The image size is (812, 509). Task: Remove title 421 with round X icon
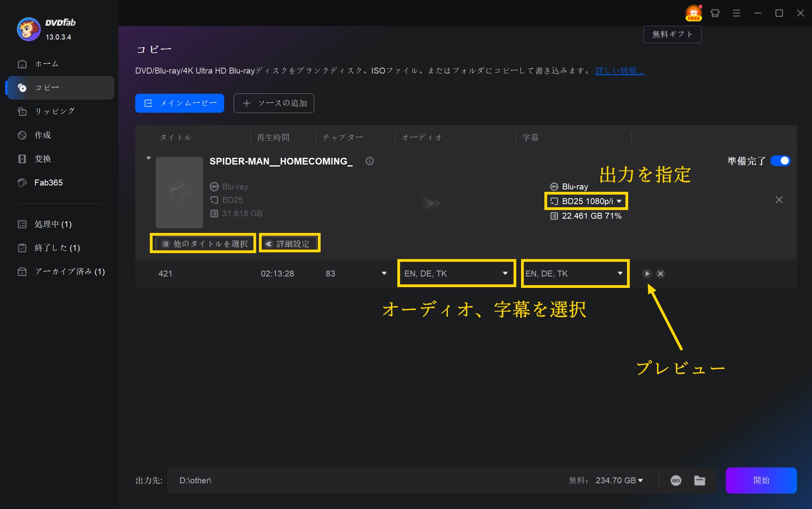[661, 274]
